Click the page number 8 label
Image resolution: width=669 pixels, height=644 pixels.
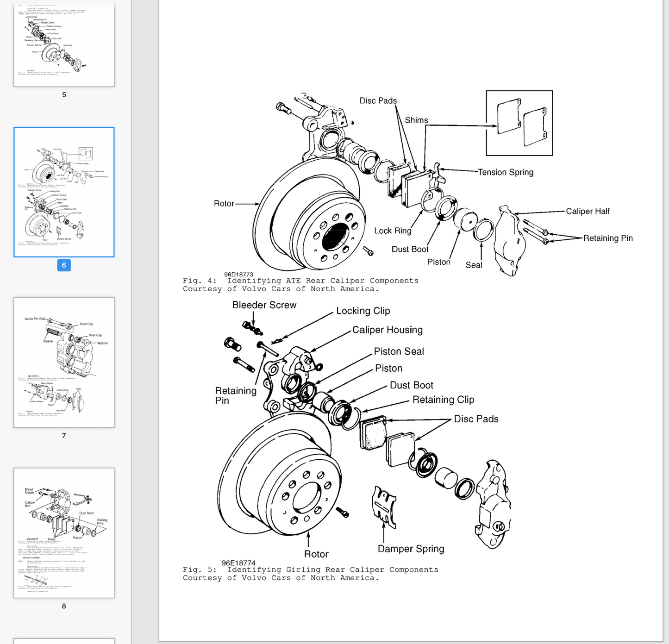64,606
